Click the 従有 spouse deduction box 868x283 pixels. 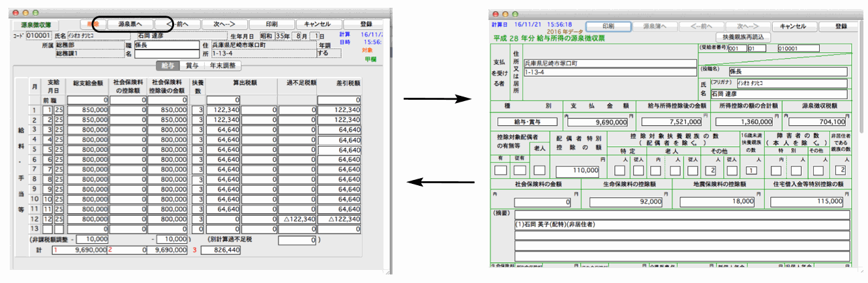(x=520, y=171)
